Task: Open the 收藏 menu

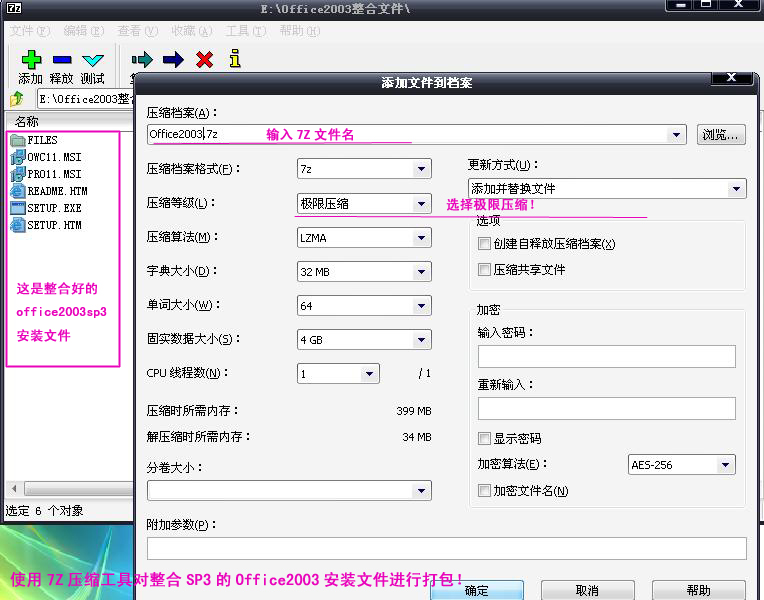Action: [x=192, y=31]
